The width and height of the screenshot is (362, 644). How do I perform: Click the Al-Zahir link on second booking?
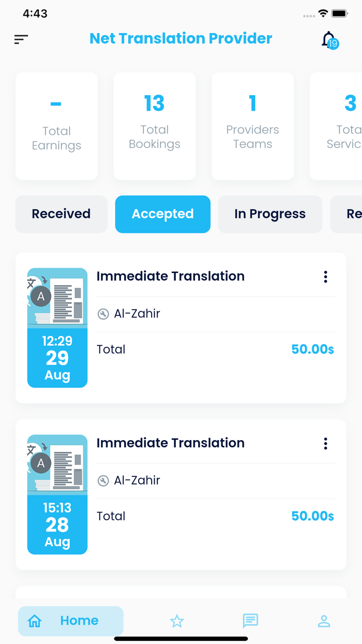(x=137, y=480)
